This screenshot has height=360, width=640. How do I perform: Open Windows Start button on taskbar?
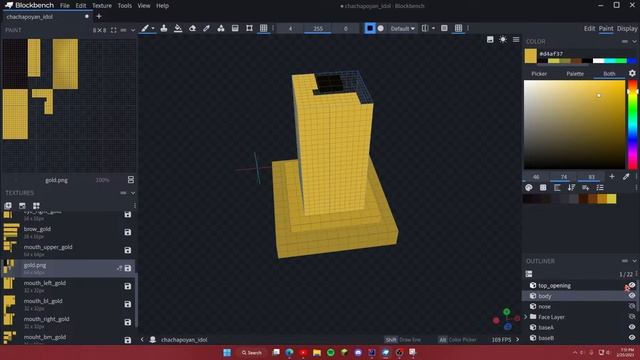tap(227, 352)
